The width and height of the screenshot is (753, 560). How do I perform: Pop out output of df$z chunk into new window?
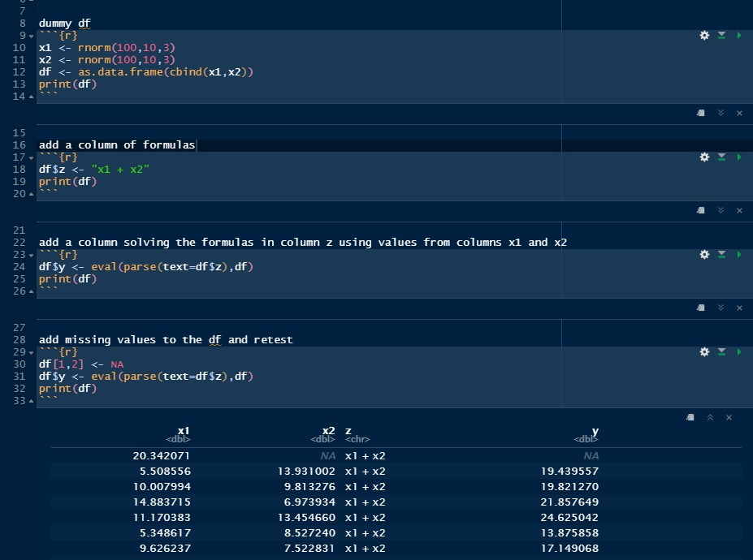701,211
